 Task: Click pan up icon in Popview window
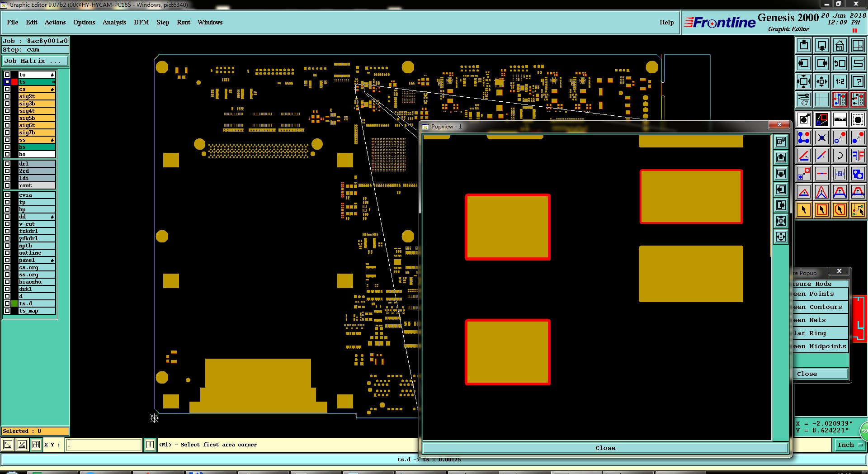(781, 157)
